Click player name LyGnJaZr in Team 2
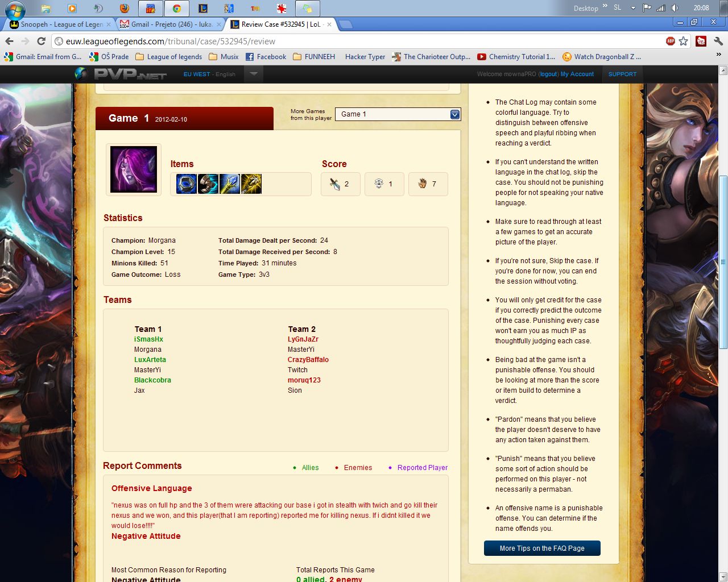Image resolution: width=728 pixels, height=582 pixels. coord(303,339)
